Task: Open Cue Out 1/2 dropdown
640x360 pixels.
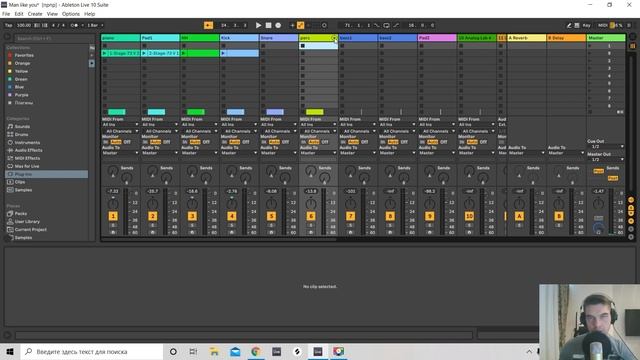Action: tap(606, 146)
